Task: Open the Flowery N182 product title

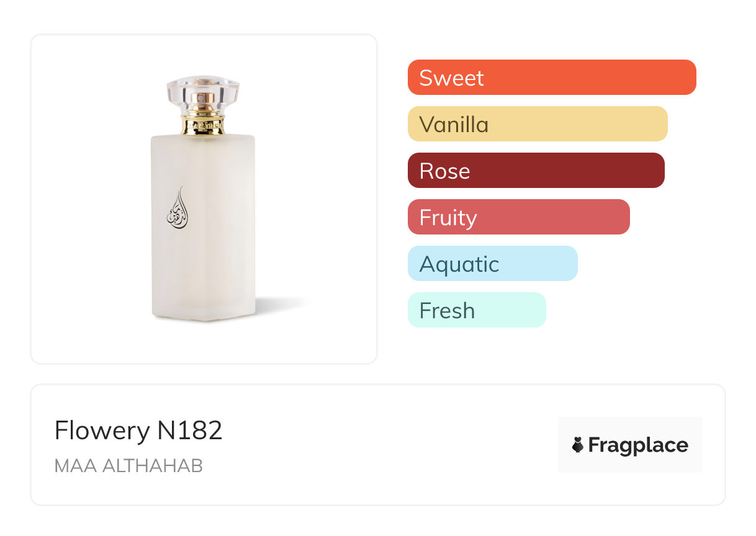Action: point(138,431)
